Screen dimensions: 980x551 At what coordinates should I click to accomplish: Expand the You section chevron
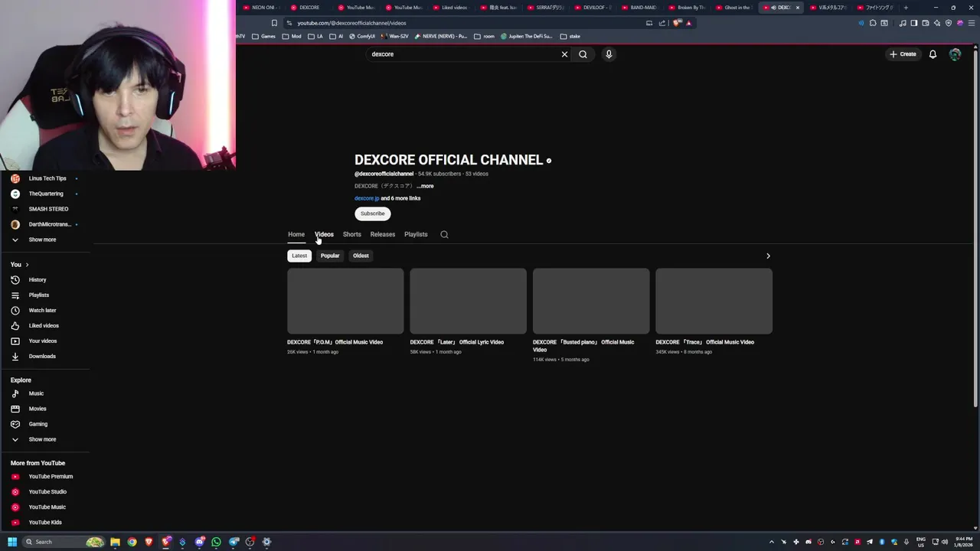27,265
